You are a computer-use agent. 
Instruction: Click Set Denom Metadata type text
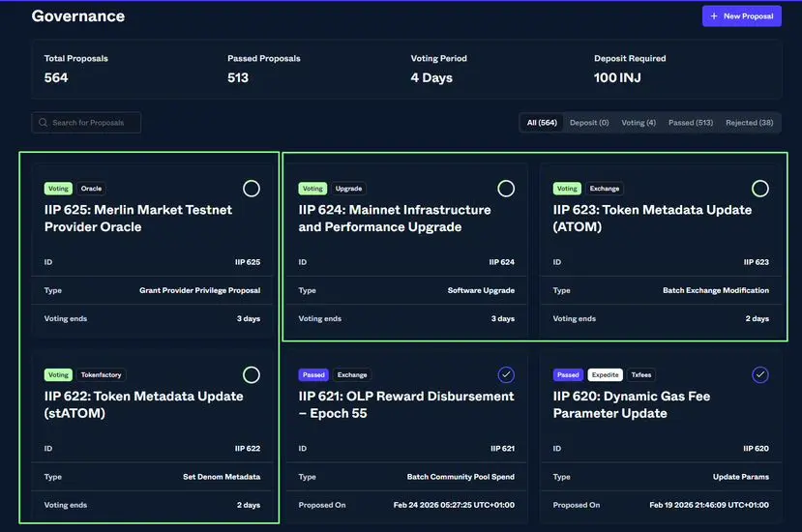pyautogui.click(x=222, y=477)
